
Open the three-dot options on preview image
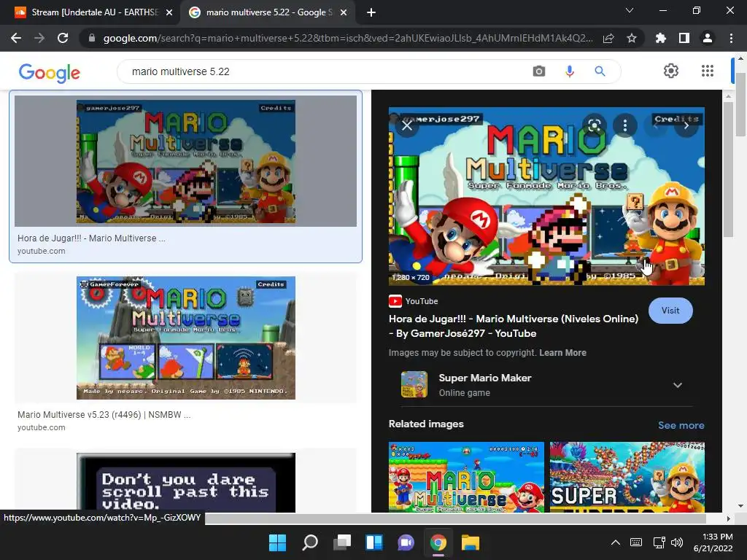pyautogui.click(x=625, y=125)
